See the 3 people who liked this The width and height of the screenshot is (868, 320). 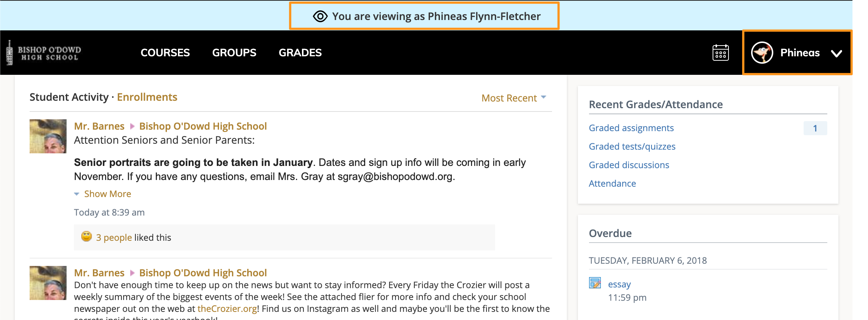pos(114,237)
